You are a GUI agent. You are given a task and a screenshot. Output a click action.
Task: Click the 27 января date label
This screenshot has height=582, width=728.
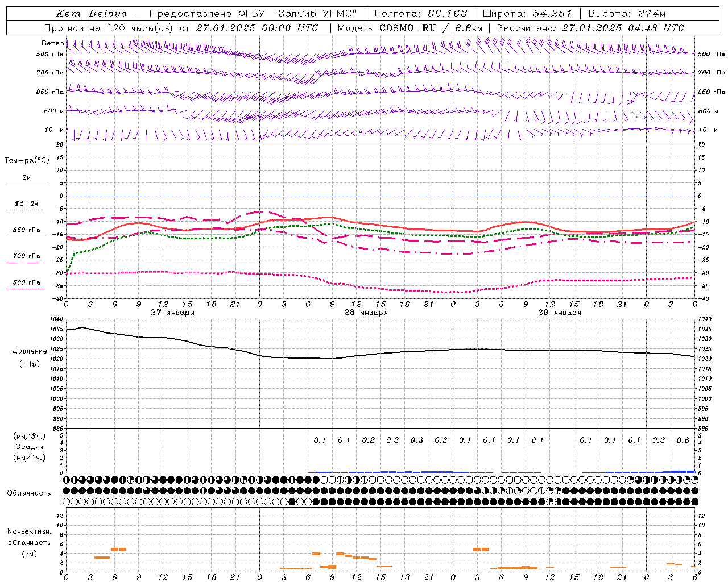coord(172,313)
